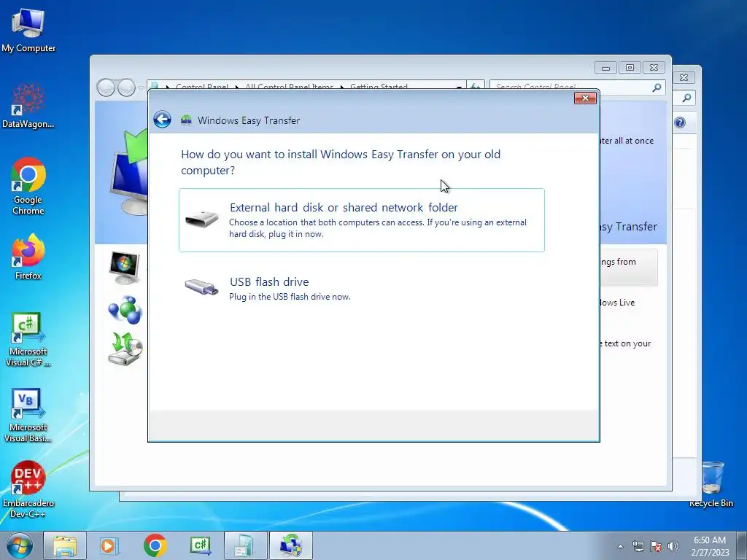747x560 pixels.
Task: Select Microsoft Visual C# desktop shortcut
Action: point(28,340)
